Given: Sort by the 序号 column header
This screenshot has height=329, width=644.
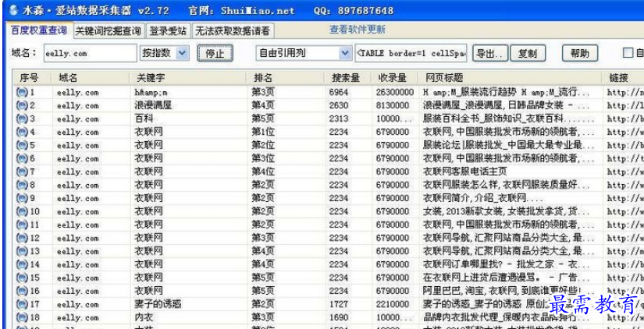Looking at the screenshot, I should pos(33,77).
